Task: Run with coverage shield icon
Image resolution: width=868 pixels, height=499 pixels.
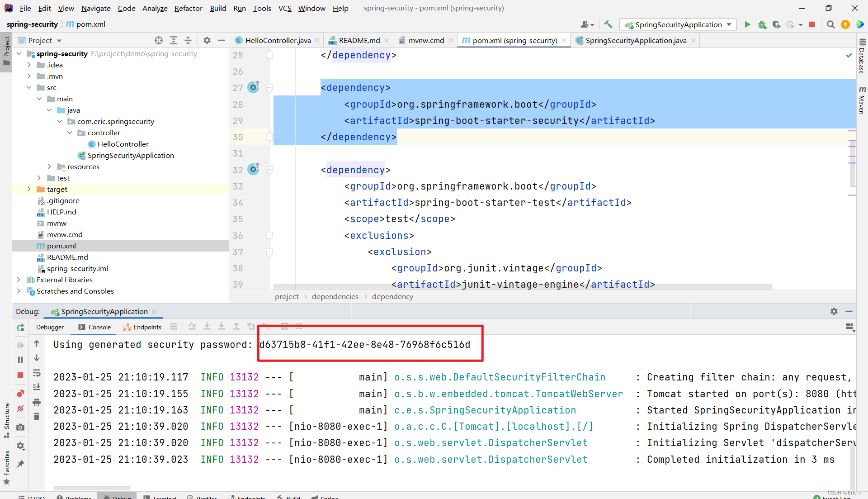Action: [776, 24]
